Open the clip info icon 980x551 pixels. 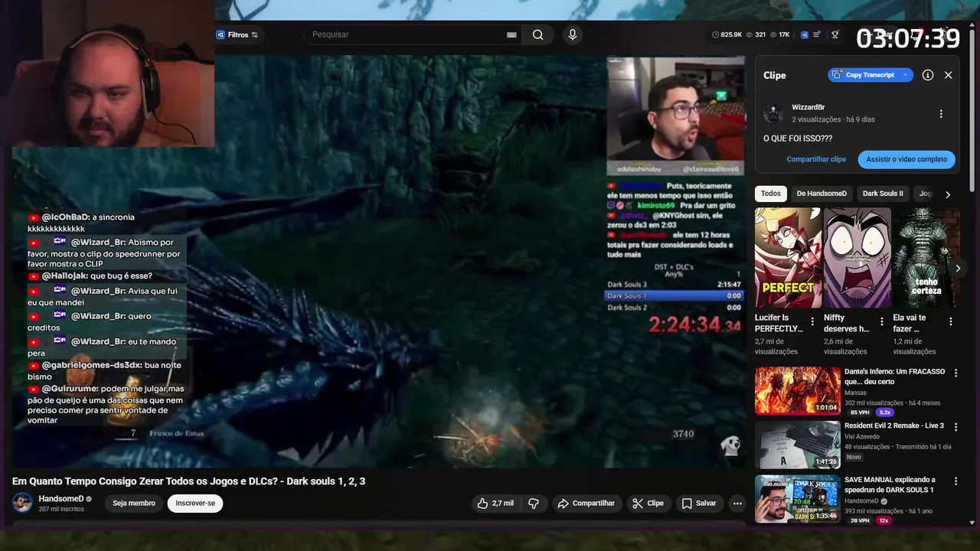[x=928, y=75]
